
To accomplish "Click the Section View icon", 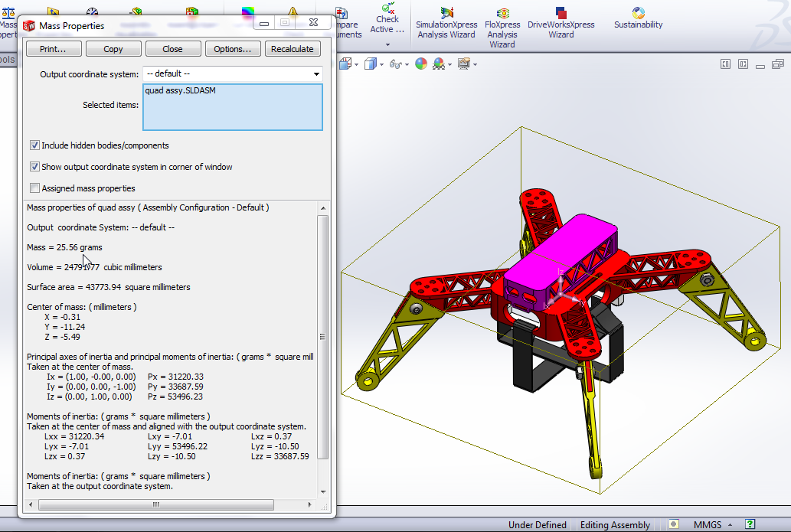I will pyautogui.click(x=345, y=64).
